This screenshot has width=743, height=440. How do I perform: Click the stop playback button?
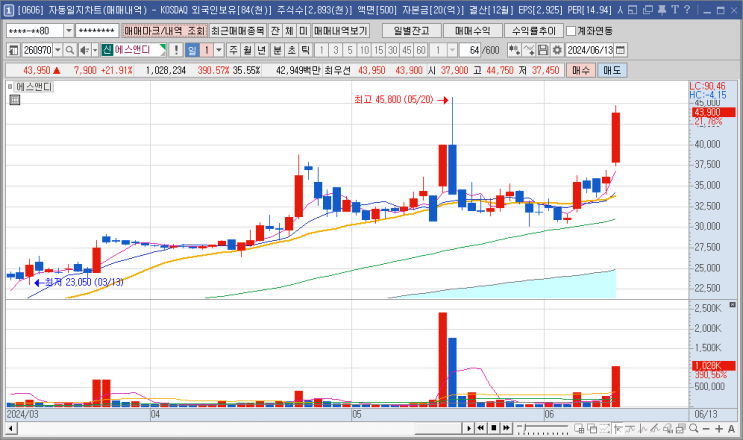tap(494, 428)
